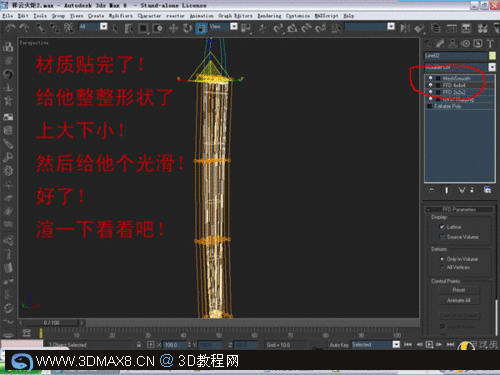This screenshot has width=500, height=375.
Task: Pick the Select Object arrow tool
Action: tap(115, 28)
